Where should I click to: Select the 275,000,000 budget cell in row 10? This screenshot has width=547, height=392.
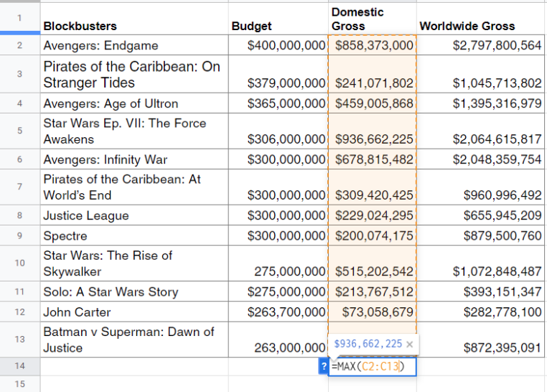point(279,263)
